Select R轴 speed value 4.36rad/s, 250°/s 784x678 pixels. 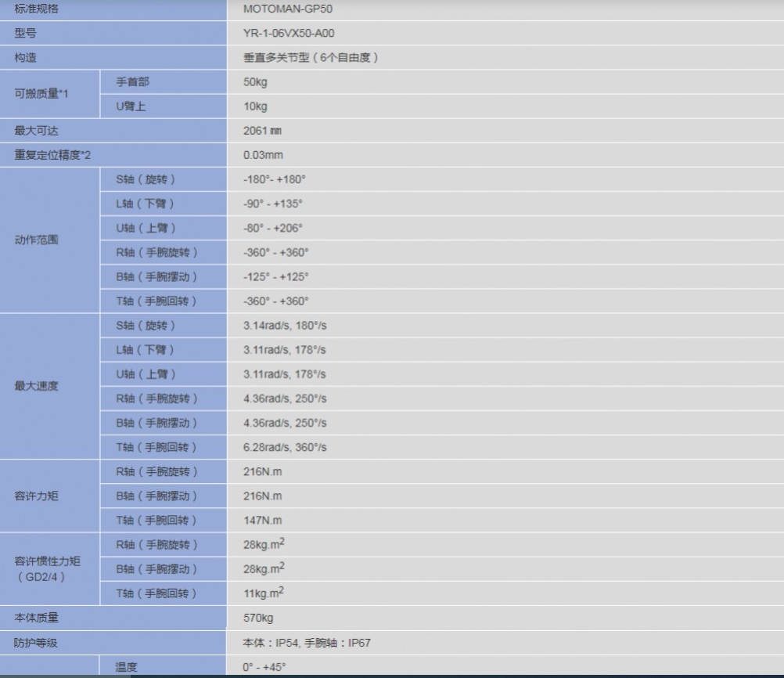pos(285,399)
